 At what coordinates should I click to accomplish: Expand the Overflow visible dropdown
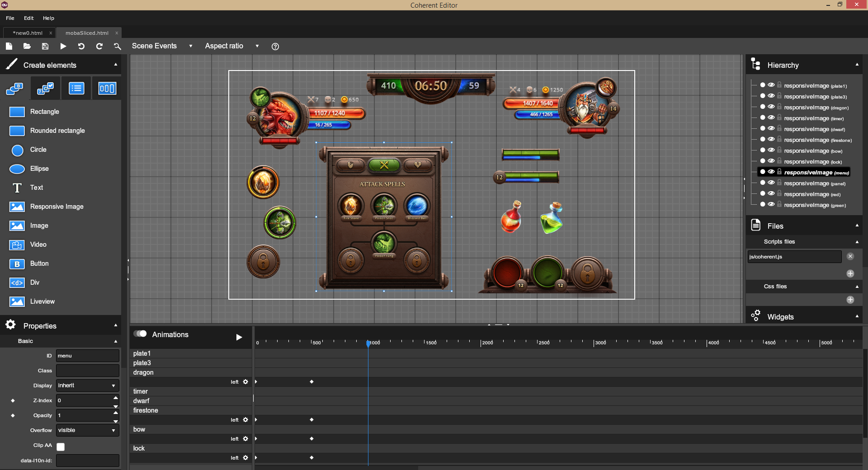[87, 430]
